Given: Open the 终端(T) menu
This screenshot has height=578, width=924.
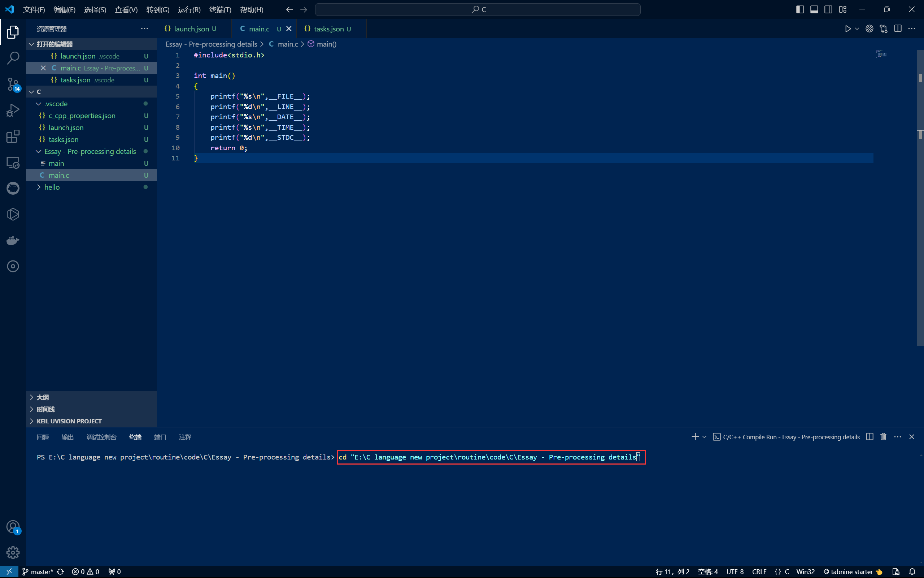Looking at the screenshot, I should 220,9.
